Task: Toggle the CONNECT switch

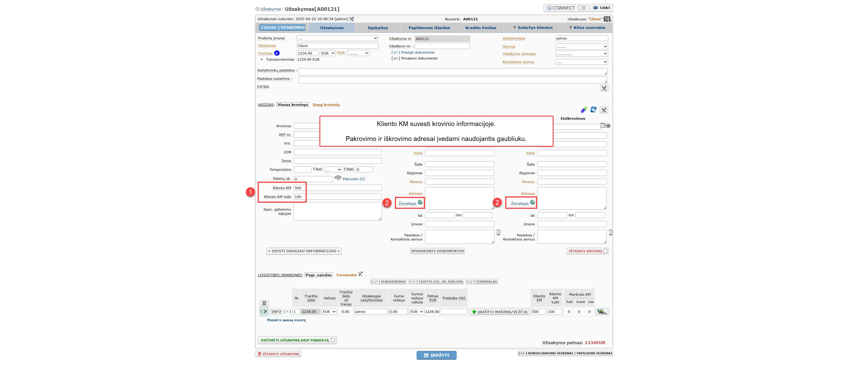Action: click(x=582, y=8)
